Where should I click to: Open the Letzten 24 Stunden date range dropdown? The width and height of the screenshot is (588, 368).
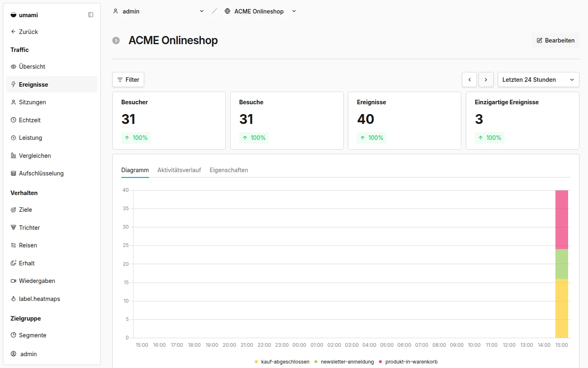tap(538, 80)
